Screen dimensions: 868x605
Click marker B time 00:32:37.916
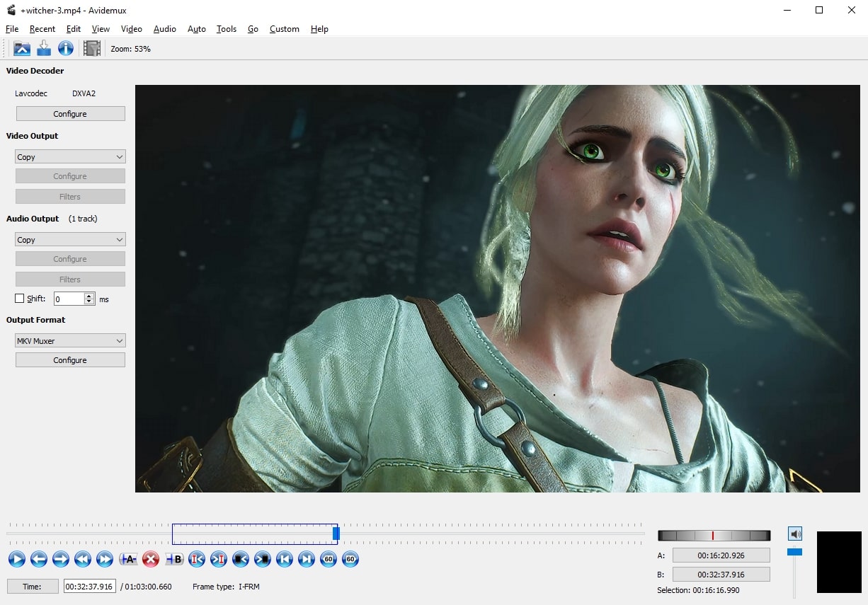click(721, 575)
